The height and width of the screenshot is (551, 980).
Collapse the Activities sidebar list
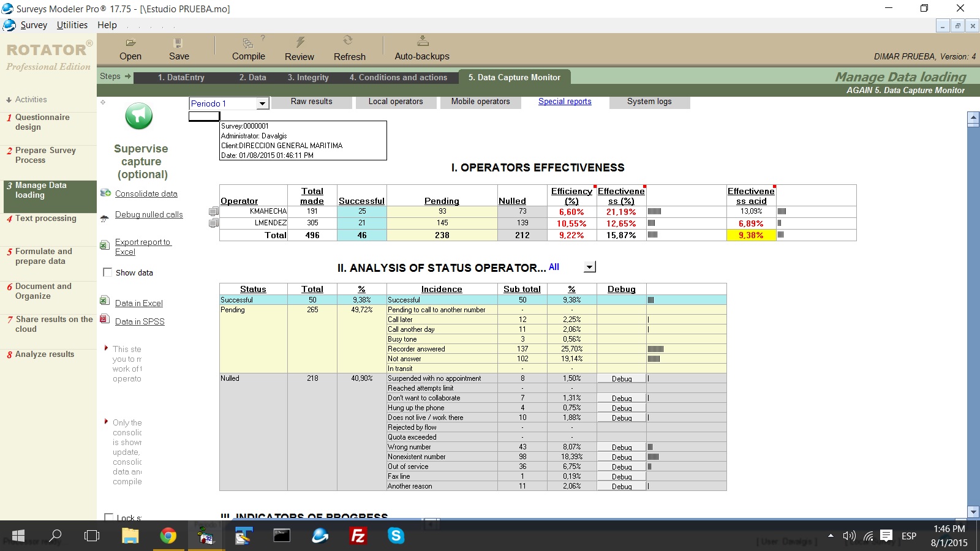(x=9, y=100)
